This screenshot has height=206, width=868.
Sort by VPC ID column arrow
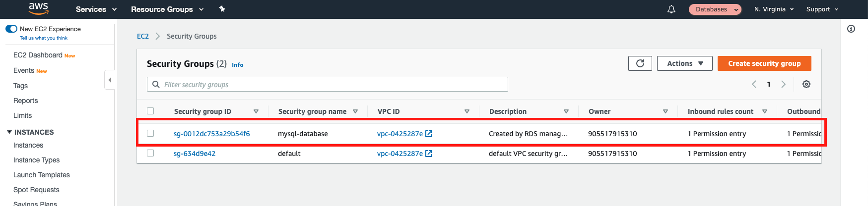pyautogui.click(x=467, y=111)
